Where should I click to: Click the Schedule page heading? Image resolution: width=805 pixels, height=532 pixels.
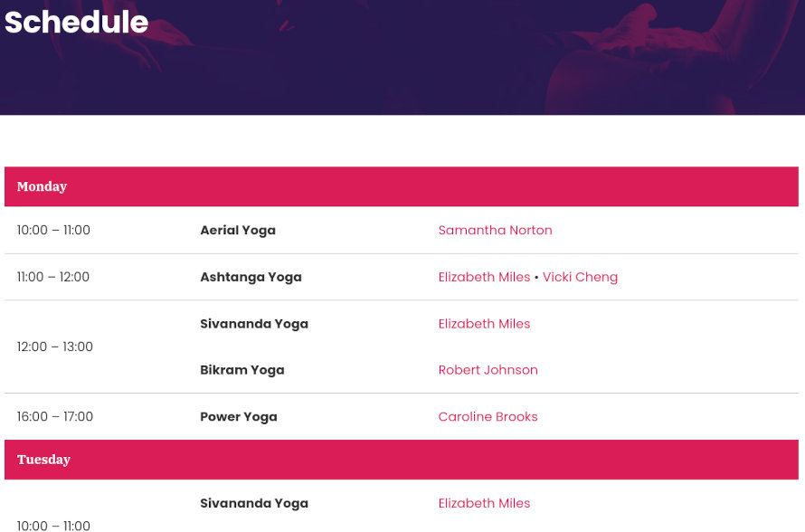tap(77, 22)
